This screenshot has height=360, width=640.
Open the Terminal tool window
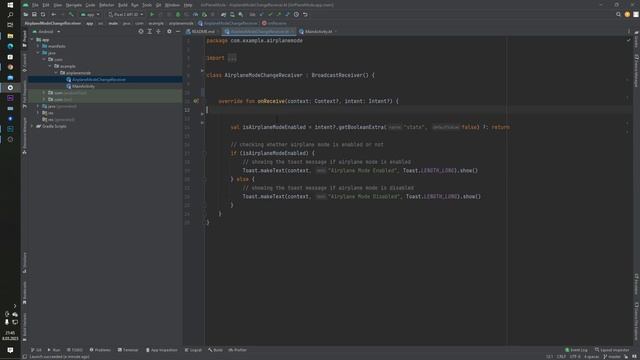(128, 350)
